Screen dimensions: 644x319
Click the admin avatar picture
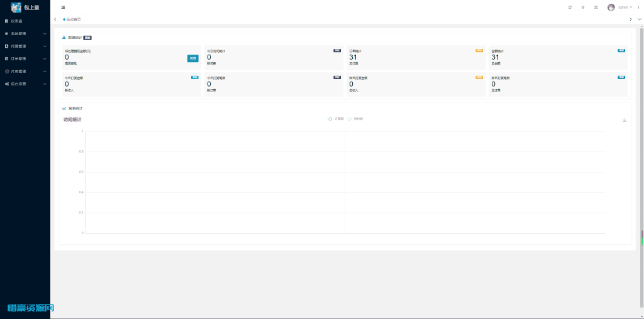(x=611, y=7)
